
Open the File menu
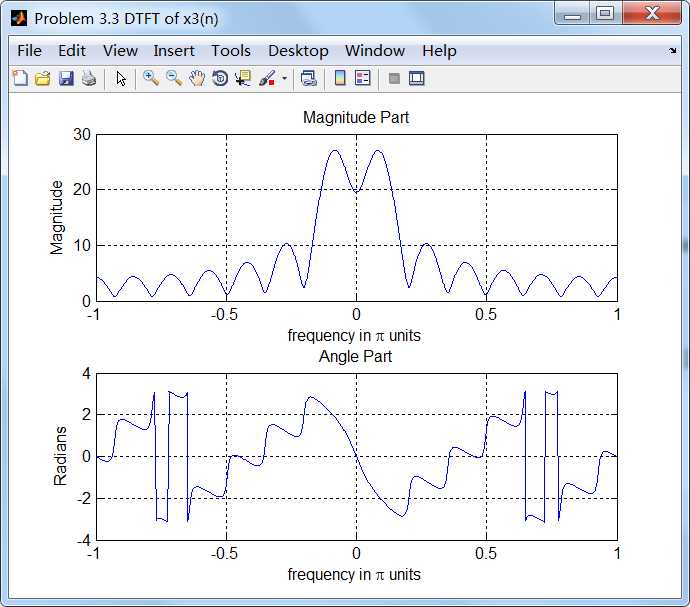click(29, 51)
